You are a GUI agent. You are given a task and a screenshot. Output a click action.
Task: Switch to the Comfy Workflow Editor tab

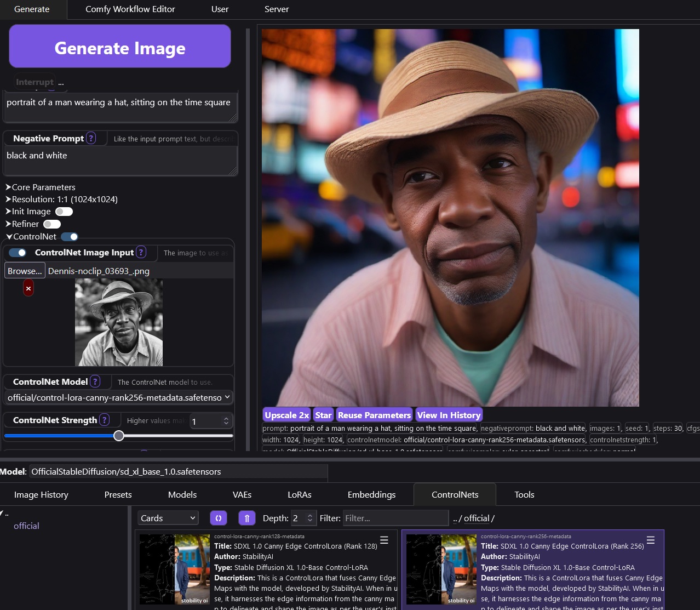pyautogui.click(x=130, y=9)
